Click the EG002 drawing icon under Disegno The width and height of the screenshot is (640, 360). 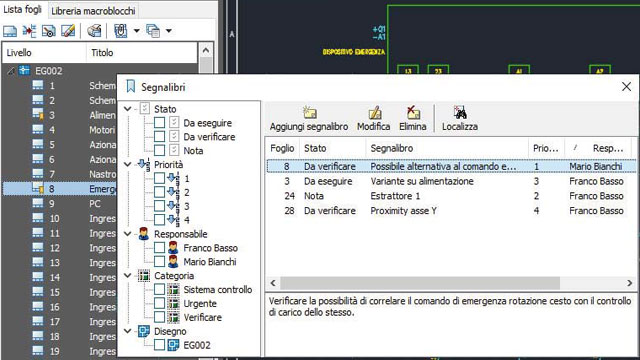(x=173, y=345)
